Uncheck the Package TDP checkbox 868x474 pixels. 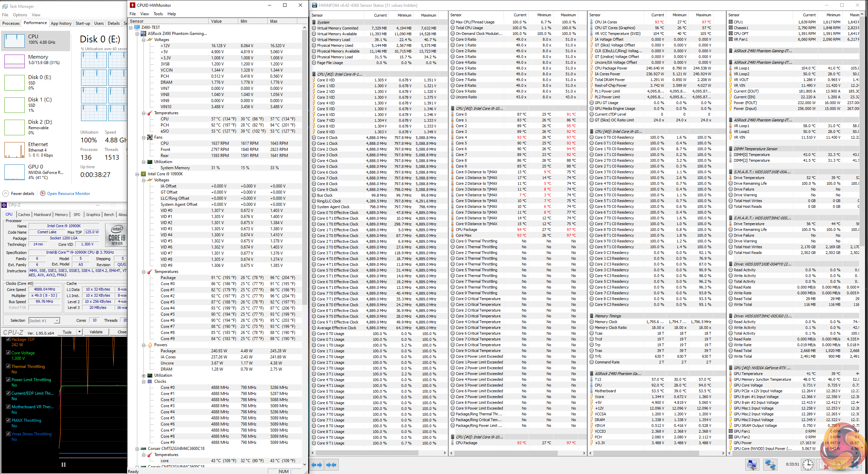point(8,339)
